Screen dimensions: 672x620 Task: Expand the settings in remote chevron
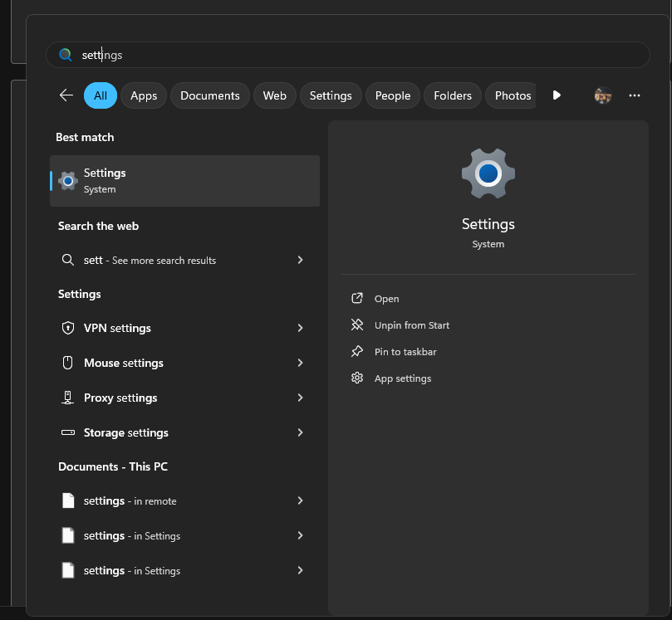(300, 500)
